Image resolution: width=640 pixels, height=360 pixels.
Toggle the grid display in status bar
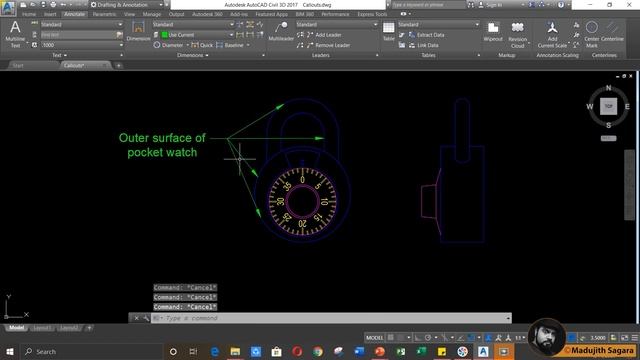[x=391, y=338]
